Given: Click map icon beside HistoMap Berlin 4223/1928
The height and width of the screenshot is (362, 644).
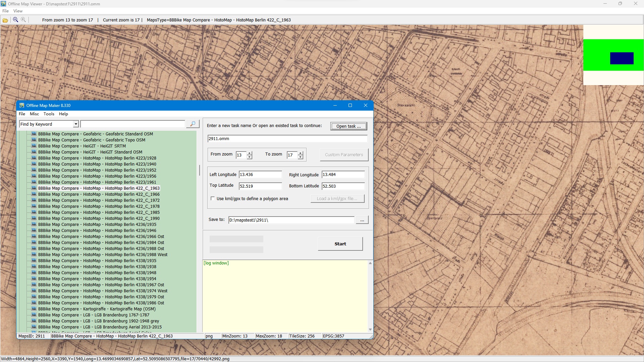Looking at the screenshot, I should tap(34, 158).
